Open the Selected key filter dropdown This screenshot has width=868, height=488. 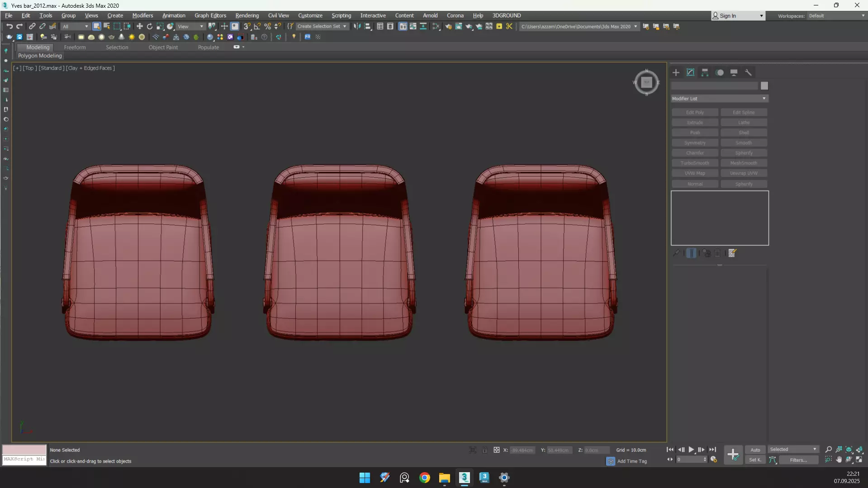point(793,450)
